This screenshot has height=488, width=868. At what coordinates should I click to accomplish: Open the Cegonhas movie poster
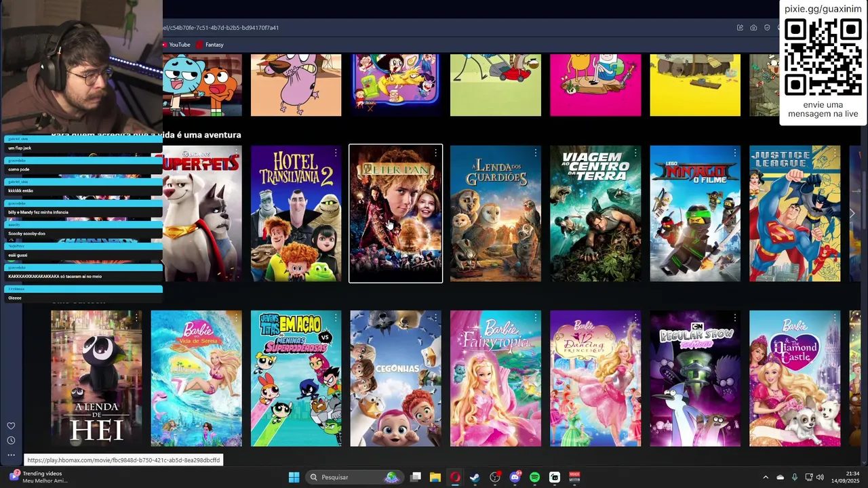click(396, 378)
